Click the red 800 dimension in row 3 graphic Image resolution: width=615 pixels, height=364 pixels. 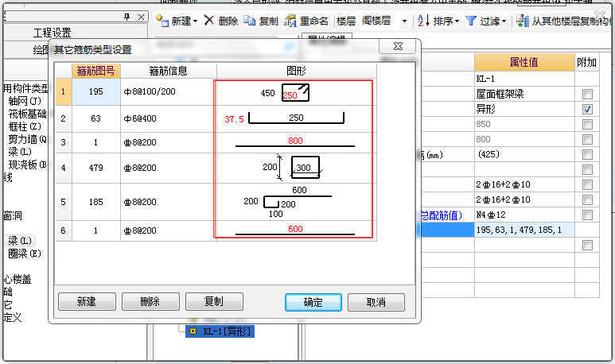click(295, 141)
